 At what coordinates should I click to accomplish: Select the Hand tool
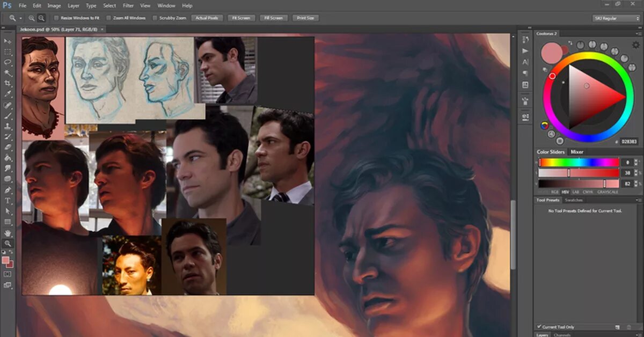tap(8, 233)
